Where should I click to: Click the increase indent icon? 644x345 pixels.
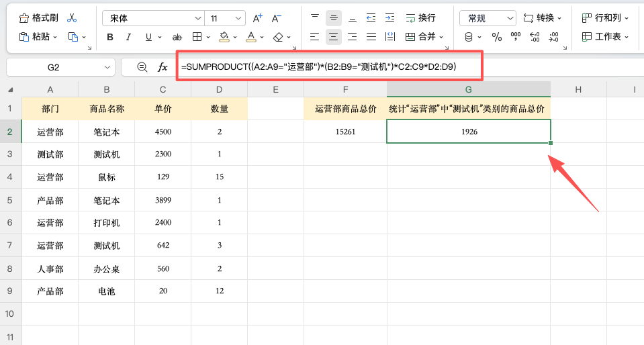coord(389,18)
